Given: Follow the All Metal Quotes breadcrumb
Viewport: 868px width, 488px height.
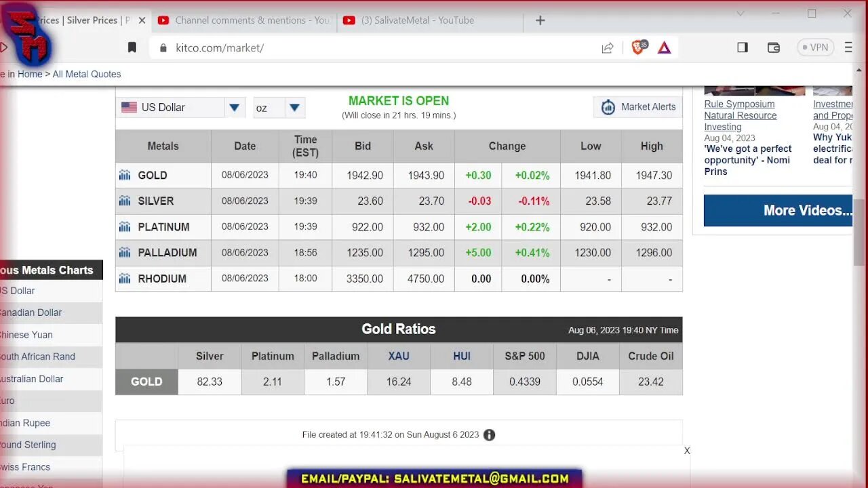Looking at the screenshot, I should pos(87,74).
